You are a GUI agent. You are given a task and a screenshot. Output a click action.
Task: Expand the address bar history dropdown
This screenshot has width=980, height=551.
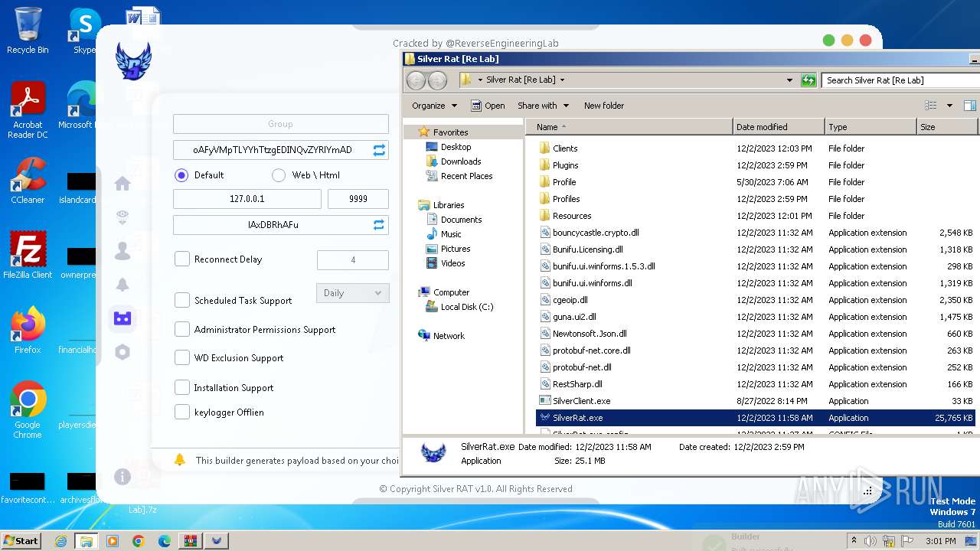pos(789,80)
